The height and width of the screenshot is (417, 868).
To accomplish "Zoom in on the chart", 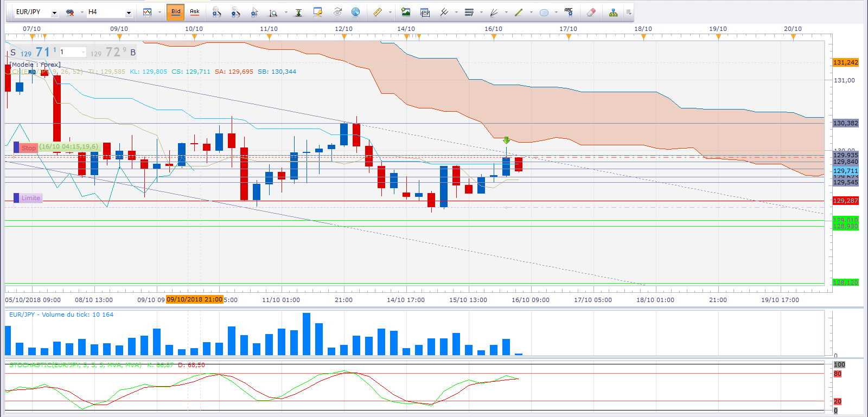I will [x=216, y=12].
